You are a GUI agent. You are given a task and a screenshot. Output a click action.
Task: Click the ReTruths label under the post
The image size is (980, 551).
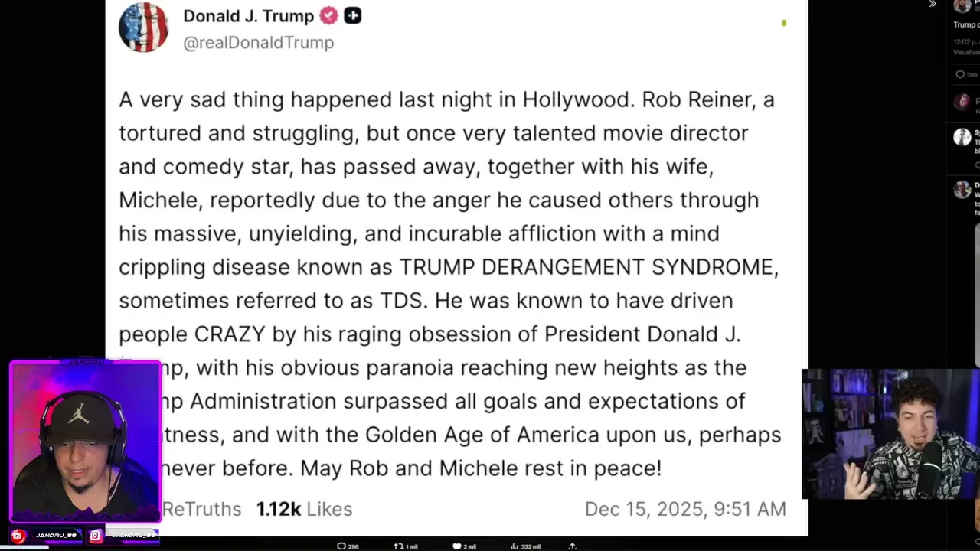(x=201, y=509)
